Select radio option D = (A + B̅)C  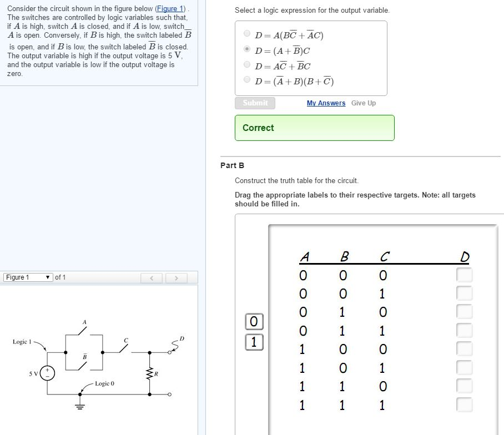247,49
